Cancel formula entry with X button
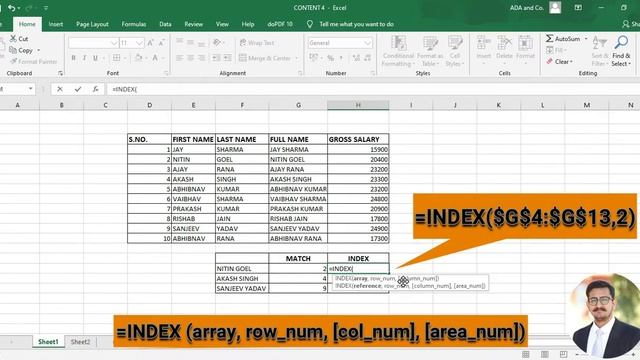The image size is (640, 360). [x=60, y=89]
